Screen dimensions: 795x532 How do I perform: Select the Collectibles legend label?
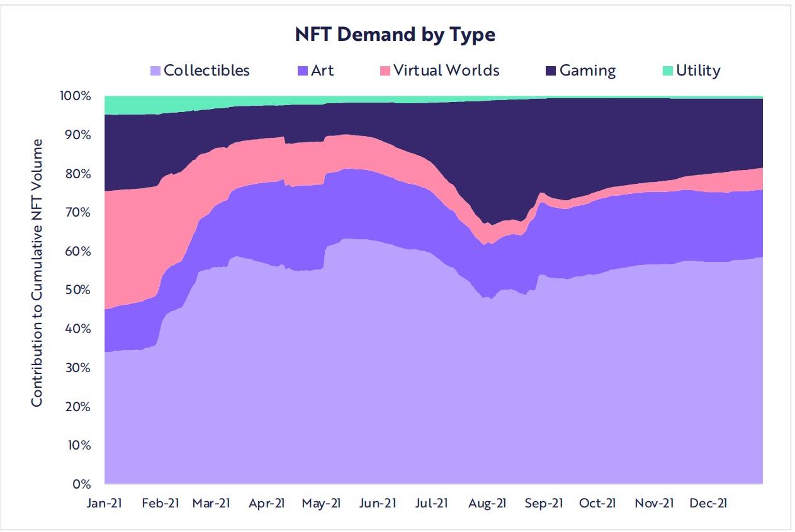[206, 71]
